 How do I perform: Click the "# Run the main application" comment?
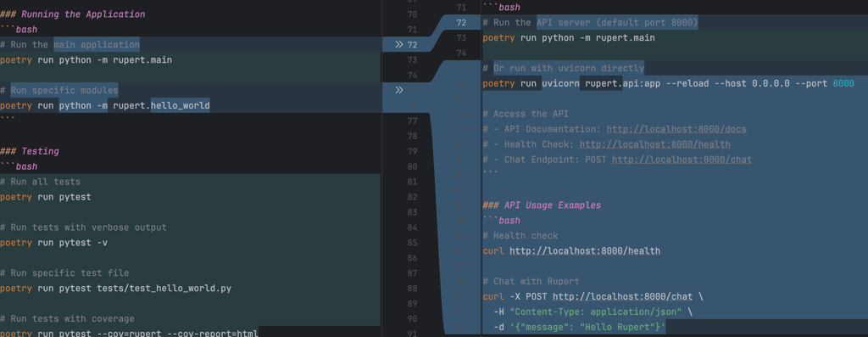point(70,44)
